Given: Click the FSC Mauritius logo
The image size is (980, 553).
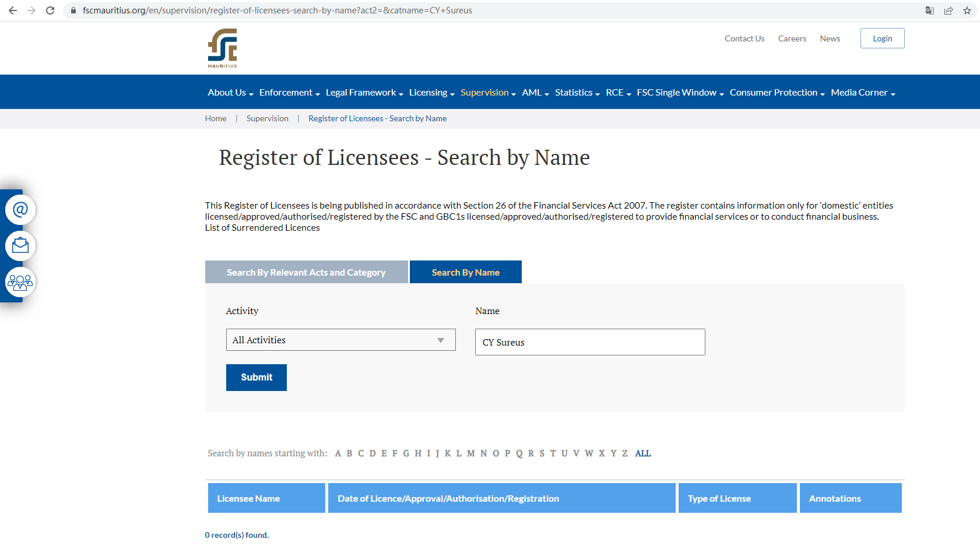Looking at the screenshot, I should [x=223, y=48].
